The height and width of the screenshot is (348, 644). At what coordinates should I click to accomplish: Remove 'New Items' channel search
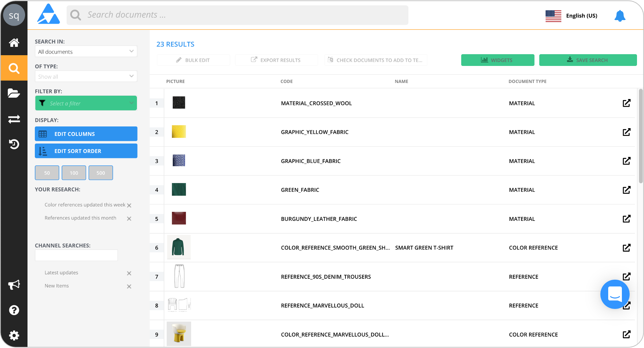[x=129, y=286]
